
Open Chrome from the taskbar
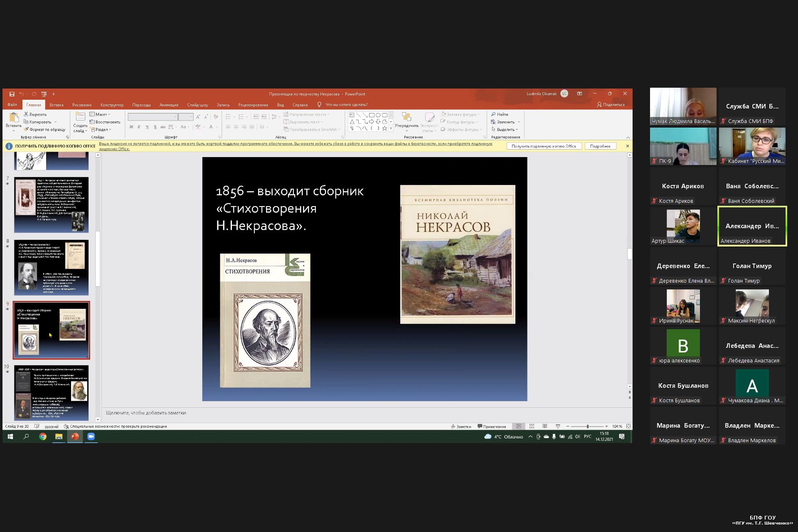42,436
